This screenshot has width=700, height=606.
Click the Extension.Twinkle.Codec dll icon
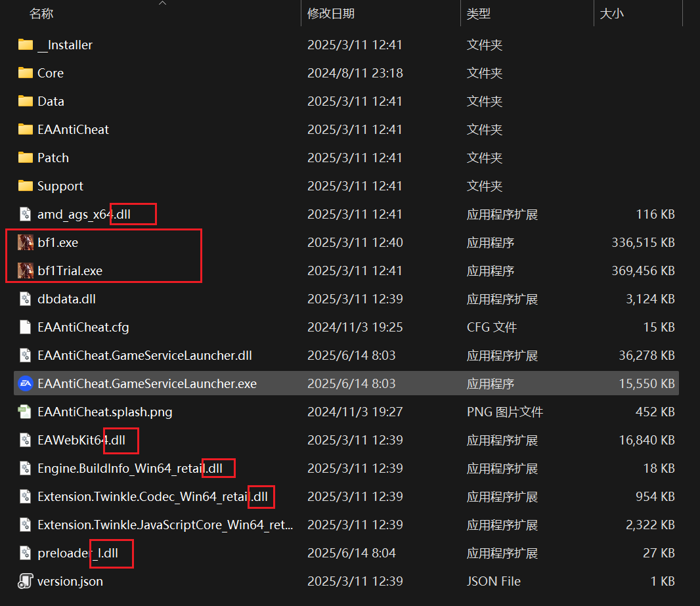click(26, 496)
